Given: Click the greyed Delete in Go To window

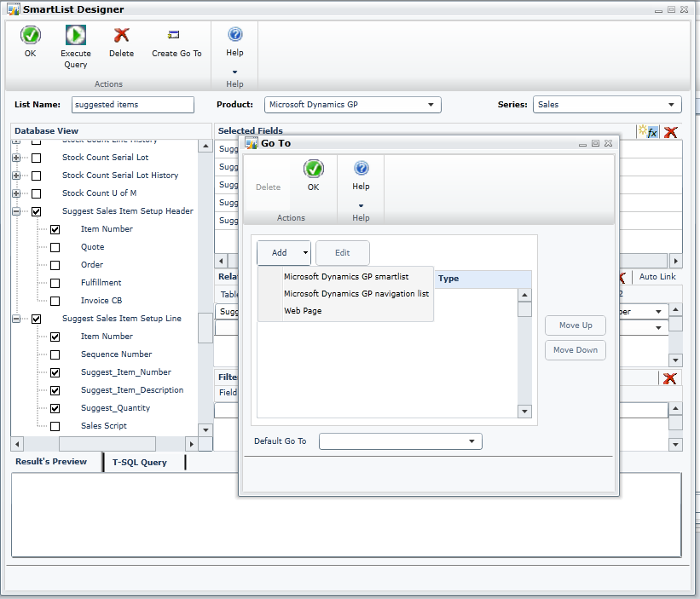Looking at the screenshot, I should 269,187.
